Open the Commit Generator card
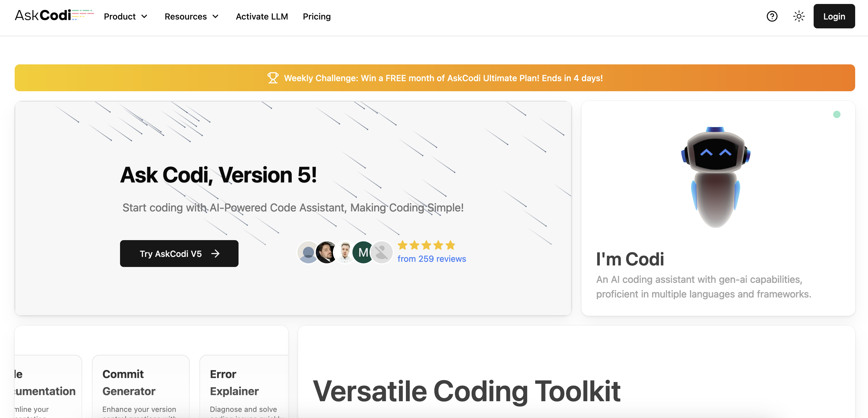Viewport: 868px width, 418px height. coord(140,386)
